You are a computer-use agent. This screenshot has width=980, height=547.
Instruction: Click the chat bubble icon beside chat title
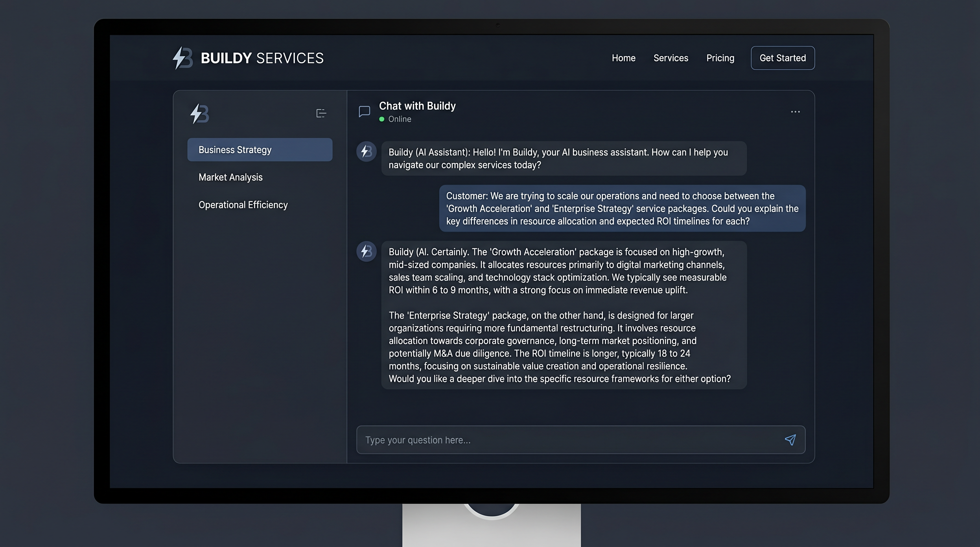click(x=364, y=112)
